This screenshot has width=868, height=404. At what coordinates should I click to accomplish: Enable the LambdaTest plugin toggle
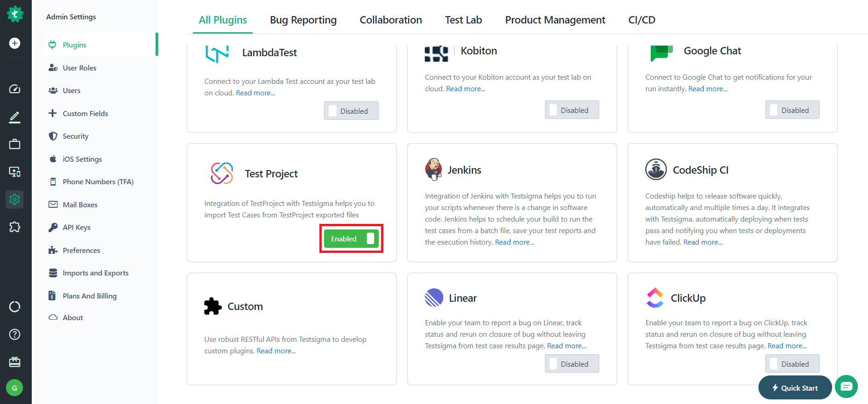(x=351, y=111)
